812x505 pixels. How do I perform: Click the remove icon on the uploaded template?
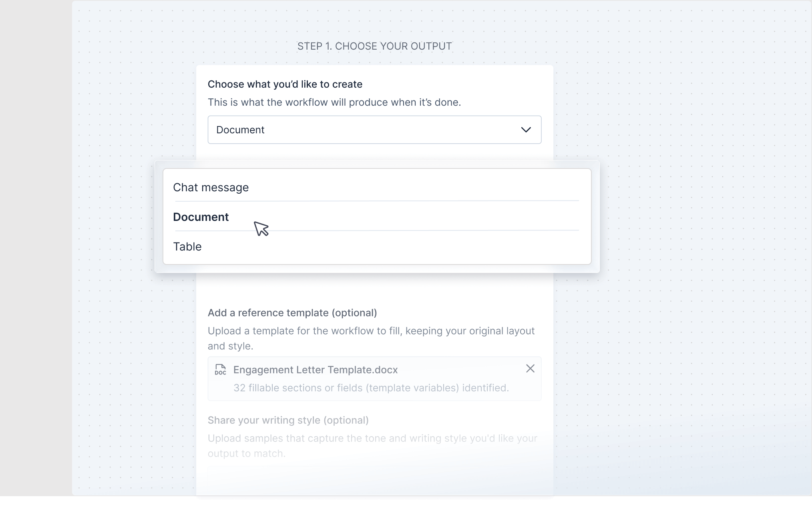pyautogui.click(x=530, y=369)
